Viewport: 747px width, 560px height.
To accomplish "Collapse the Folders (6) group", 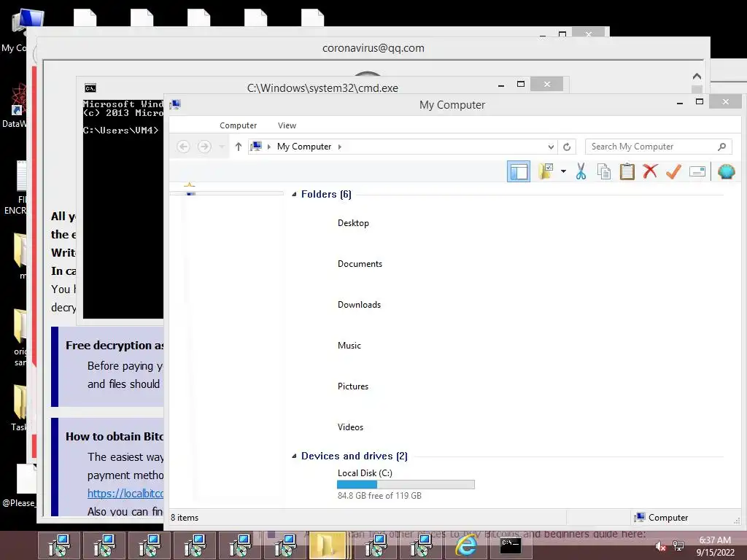I will [x=295, y=194].
